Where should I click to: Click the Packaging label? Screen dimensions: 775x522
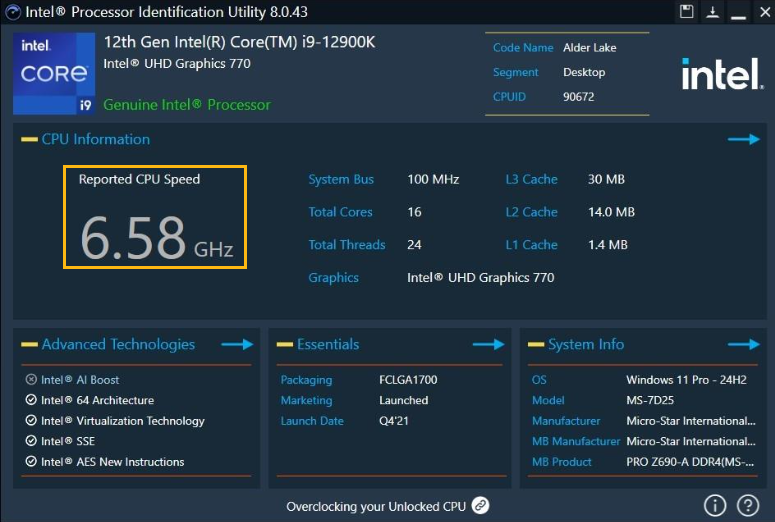pos(306,380)
